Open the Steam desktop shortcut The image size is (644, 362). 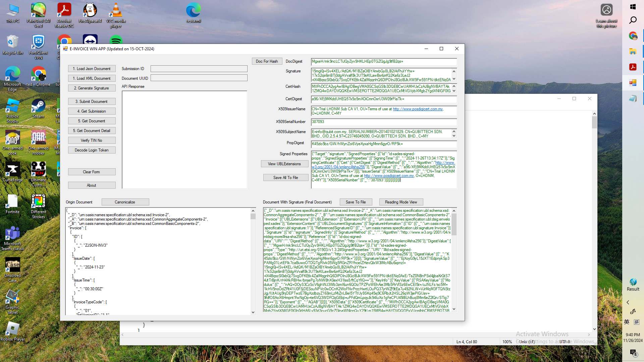click(x=38, y=108)
